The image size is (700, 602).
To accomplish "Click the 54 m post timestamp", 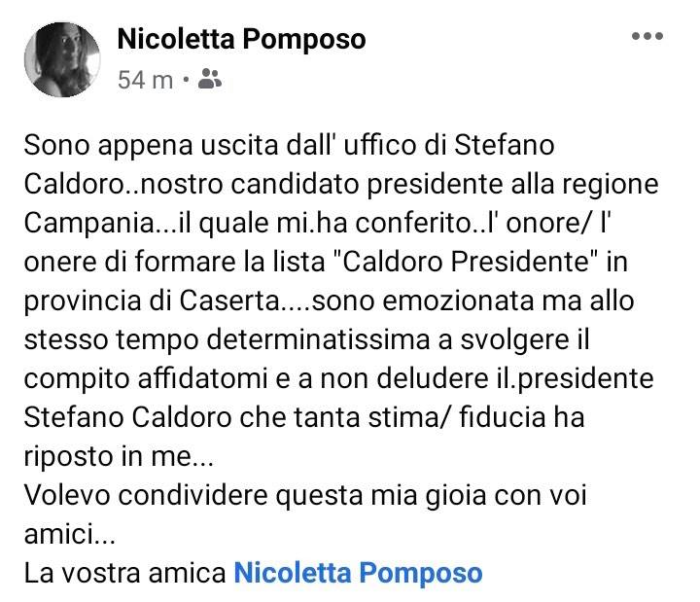I will [144, 80].
